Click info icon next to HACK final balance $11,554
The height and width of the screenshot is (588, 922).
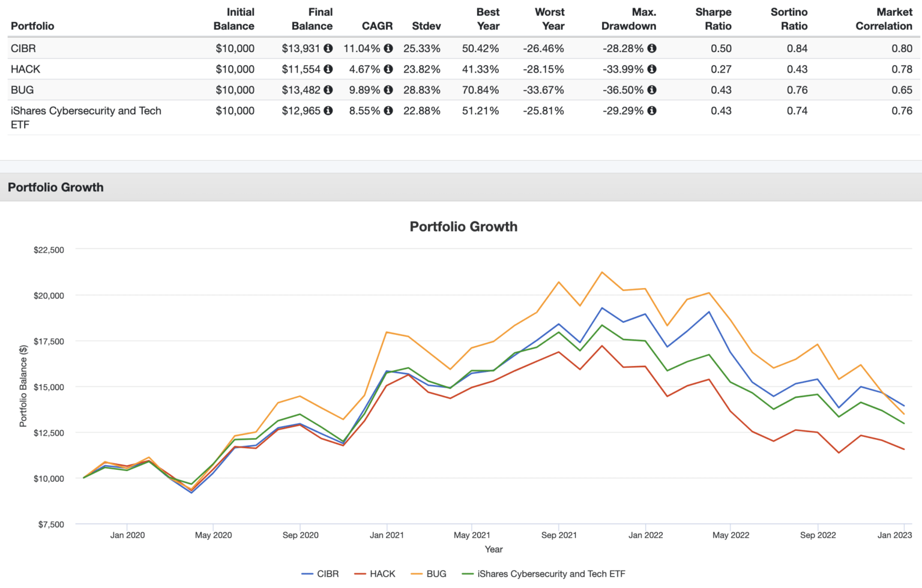(x=328, y=70)
